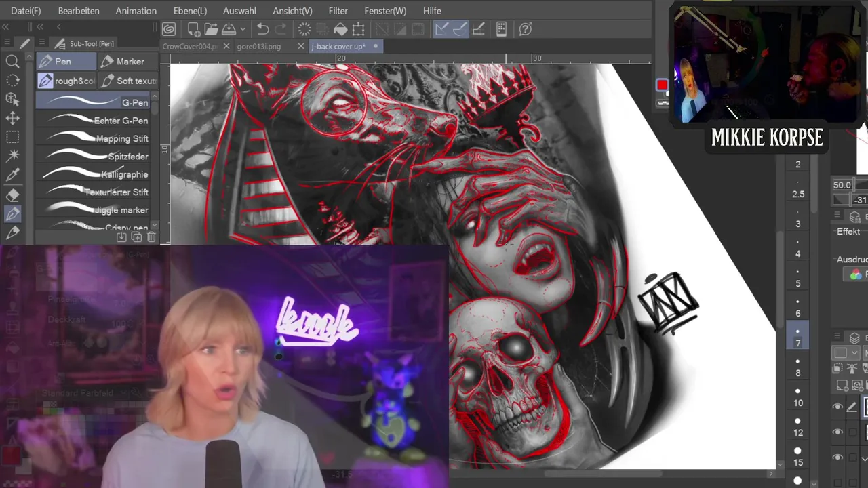Close the gore013i.png tab
This screenshot has height=488, width=868.
(x=301, y=46)
